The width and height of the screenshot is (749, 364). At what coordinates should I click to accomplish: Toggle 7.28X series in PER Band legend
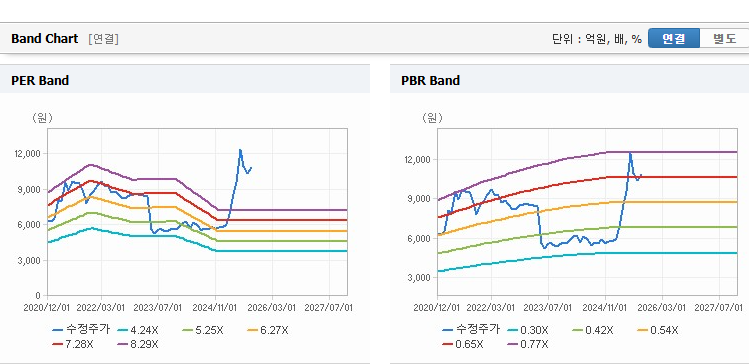74,344
